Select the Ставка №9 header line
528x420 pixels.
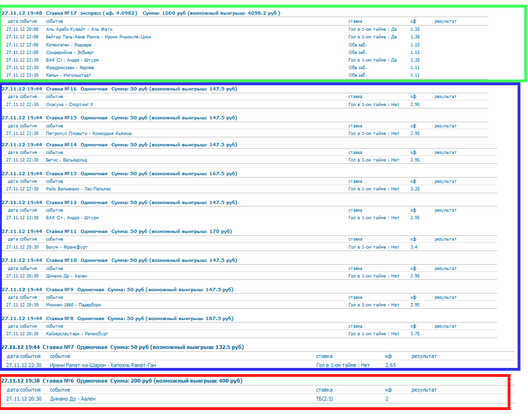[x=117, y=290]
